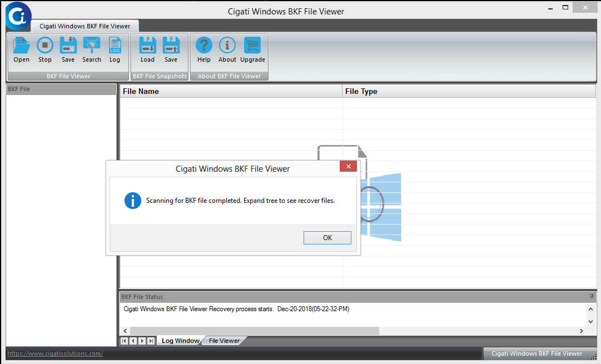This screenshot has height=364, width=601.
Task: Switch to the Log Window tab
Action: pos(180,341)
